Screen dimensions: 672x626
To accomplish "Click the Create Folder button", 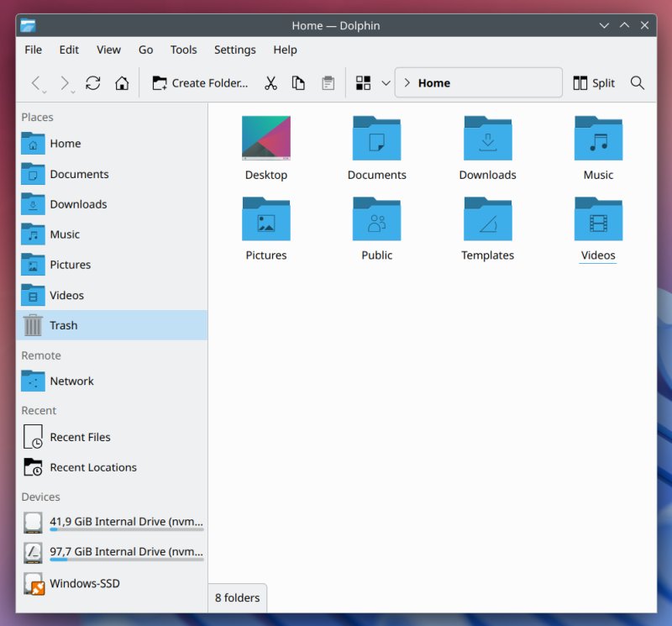I will point(200,83).
